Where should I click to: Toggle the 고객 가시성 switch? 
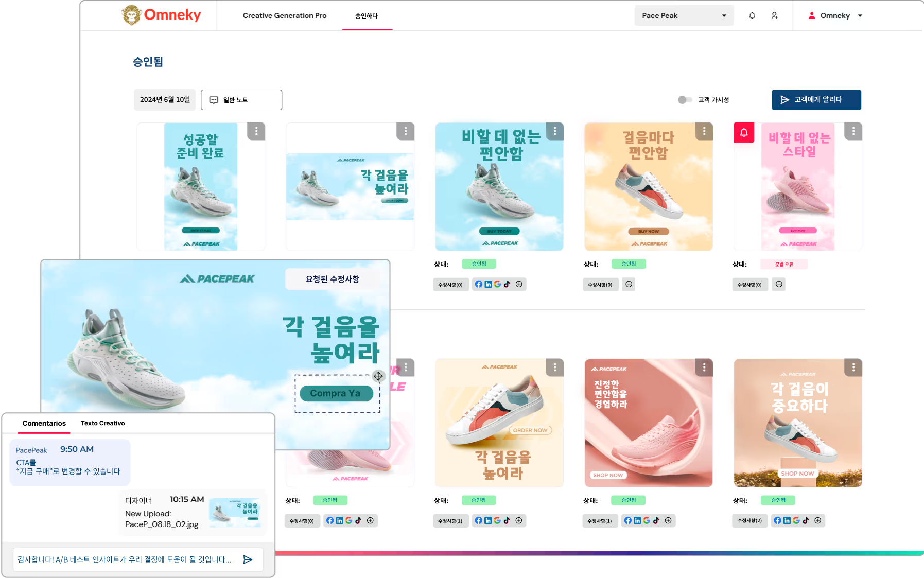click(x=685, y=100)
